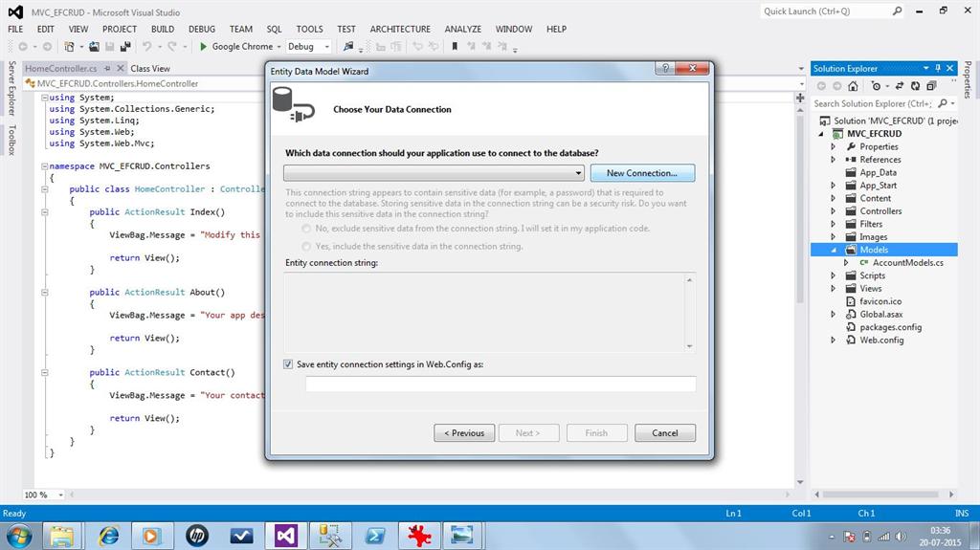Toggle Save entity connection settings checkbox
The image size is (980, 550).
288,364
